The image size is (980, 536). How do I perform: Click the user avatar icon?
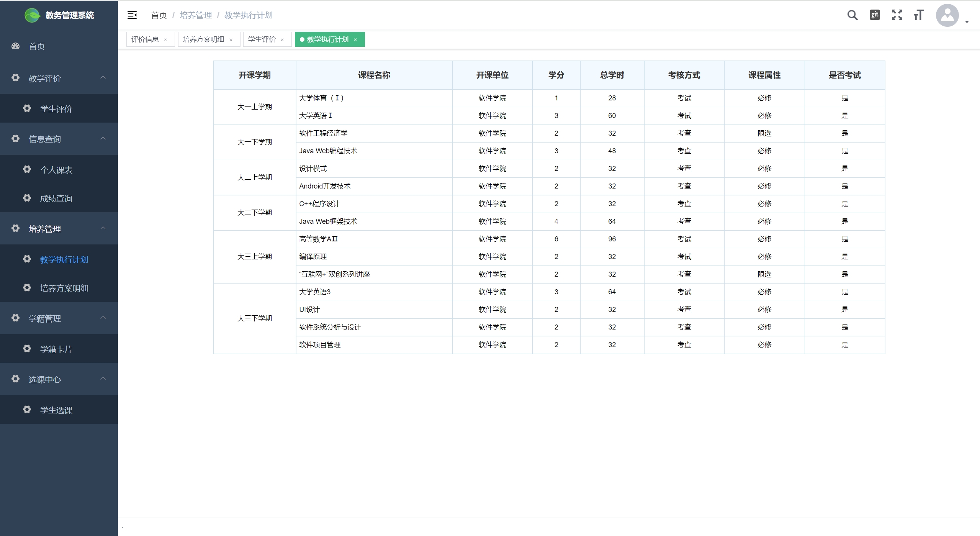[x=947, y=15]
